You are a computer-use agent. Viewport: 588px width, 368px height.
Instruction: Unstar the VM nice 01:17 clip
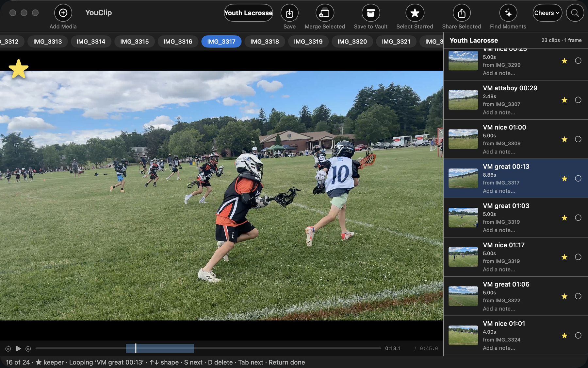point(564,257)
